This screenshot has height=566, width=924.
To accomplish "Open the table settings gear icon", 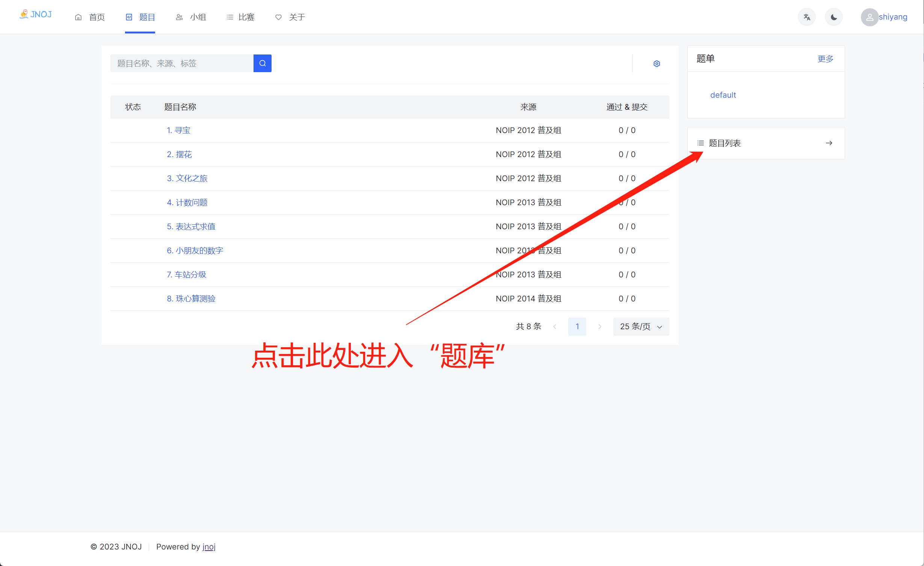I will pos(657,64).
